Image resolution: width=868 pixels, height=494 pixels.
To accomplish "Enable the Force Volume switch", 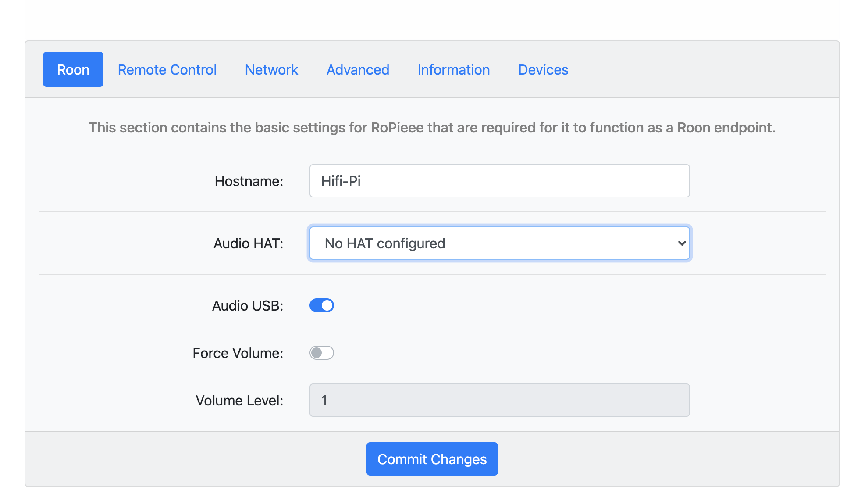I will pos(322,353).
